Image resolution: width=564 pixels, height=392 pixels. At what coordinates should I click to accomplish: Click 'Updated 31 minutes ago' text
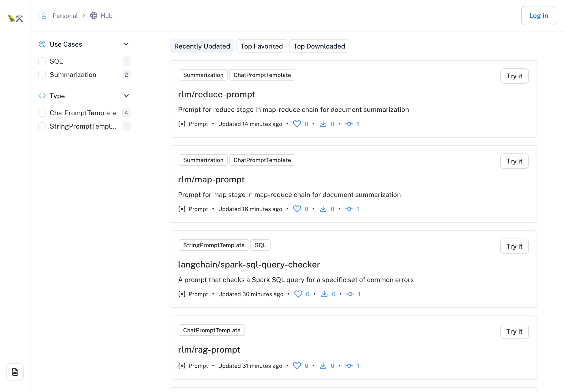point(250,366)
